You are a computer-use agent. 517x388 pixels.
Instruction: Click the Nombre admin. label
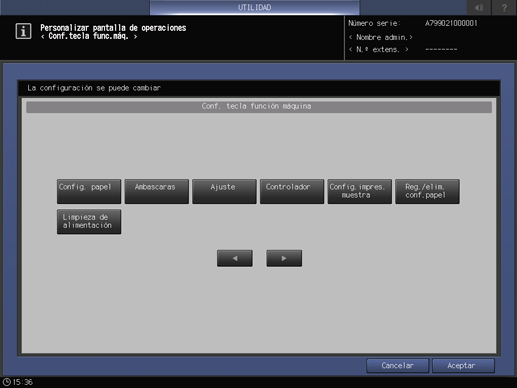coord(381,37)
